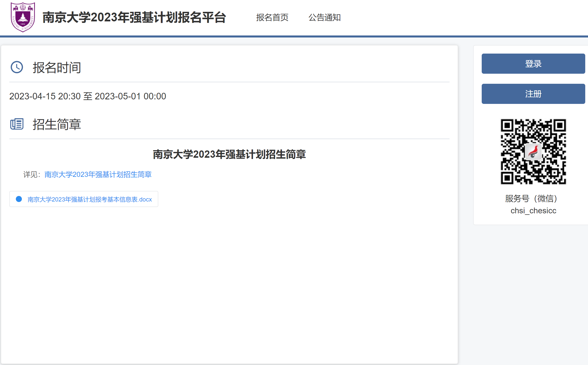Open 南京大学2023年强基计划招生简章 hyperlink
Image resolution: width=588 pixels, height=365 pixels.
pos(98,174)
